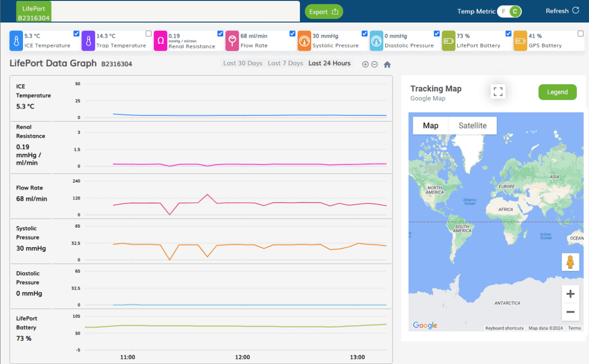Toggle the Temp Metric F/C switch

tap(509, 11)
